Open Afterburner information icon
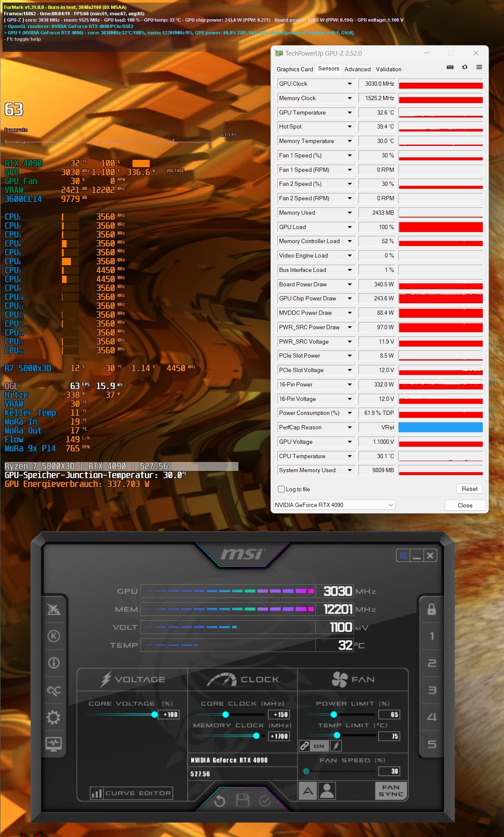This screenshot has width=504, height=837. click(x=54, y=663)
